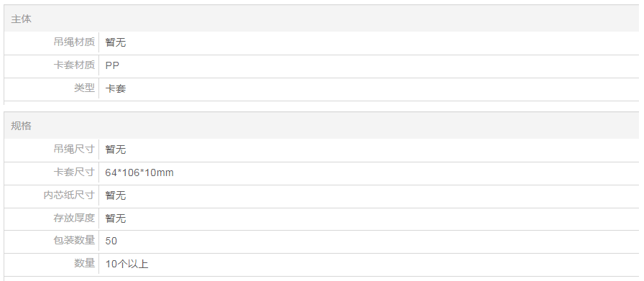The image size is (644, 281).
Task: Click the 暂无 value beside 存放厚度
Action: pos(116,218)
